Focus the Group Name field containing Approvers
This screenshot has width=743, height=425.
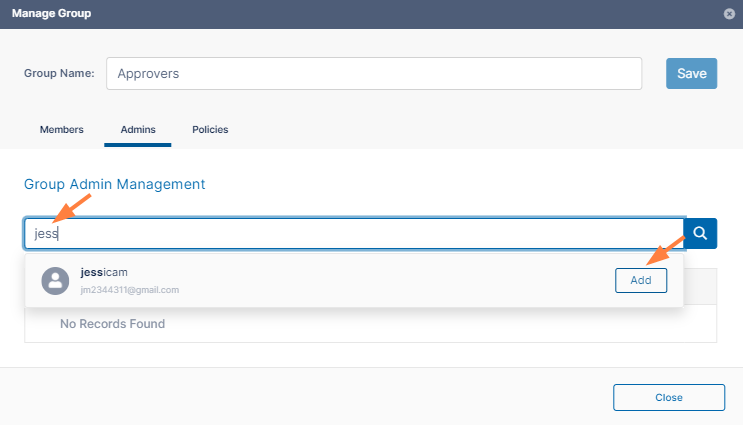point(374,73)
